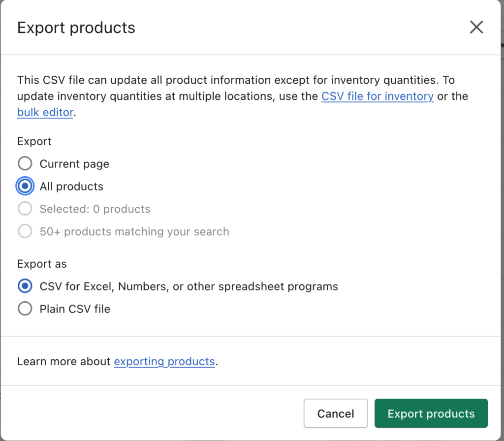The image size is (504, 441).
Task: Select the Selected: 0 products option
Action: tap(25, 209)
